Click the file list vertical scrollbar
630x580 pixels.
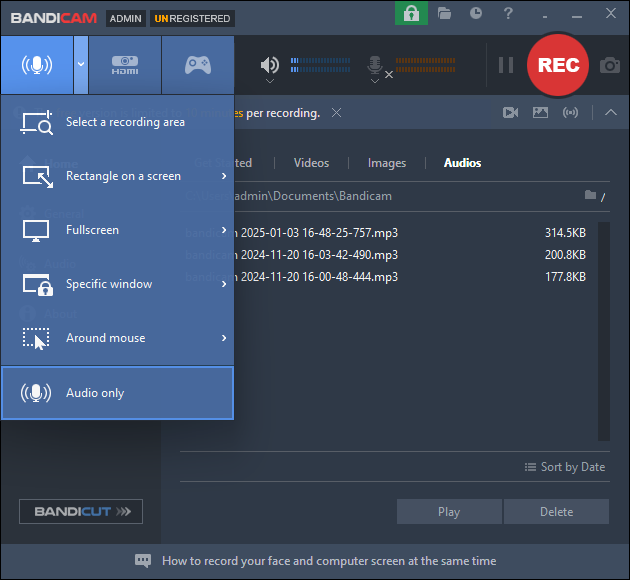(x=604, y=331)
